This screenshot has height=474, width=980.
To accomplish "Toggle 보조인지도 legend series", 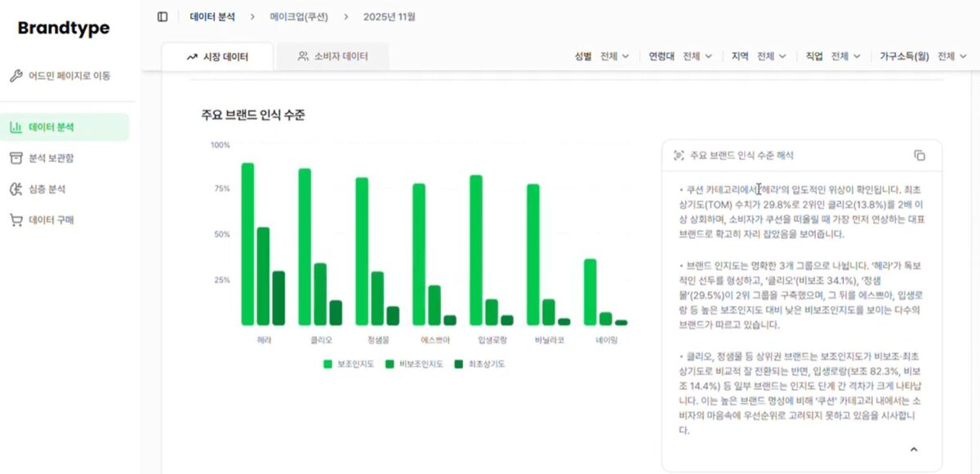I will 349,364.
